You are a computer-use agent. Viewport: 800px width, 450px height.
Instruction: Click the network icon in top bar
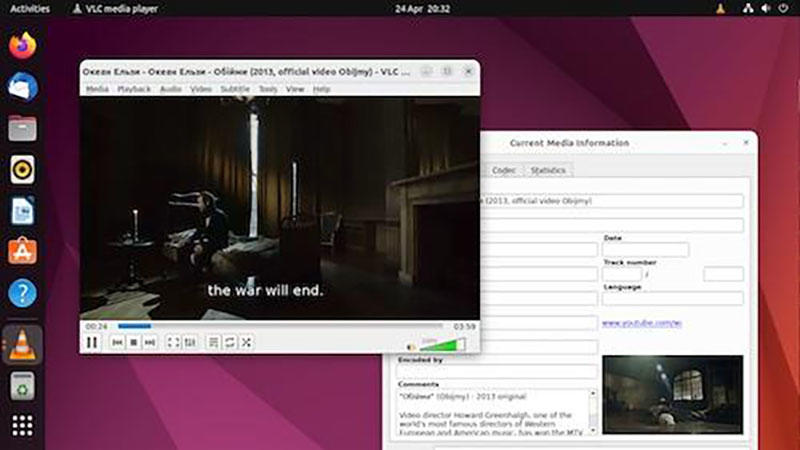(748, 9)
